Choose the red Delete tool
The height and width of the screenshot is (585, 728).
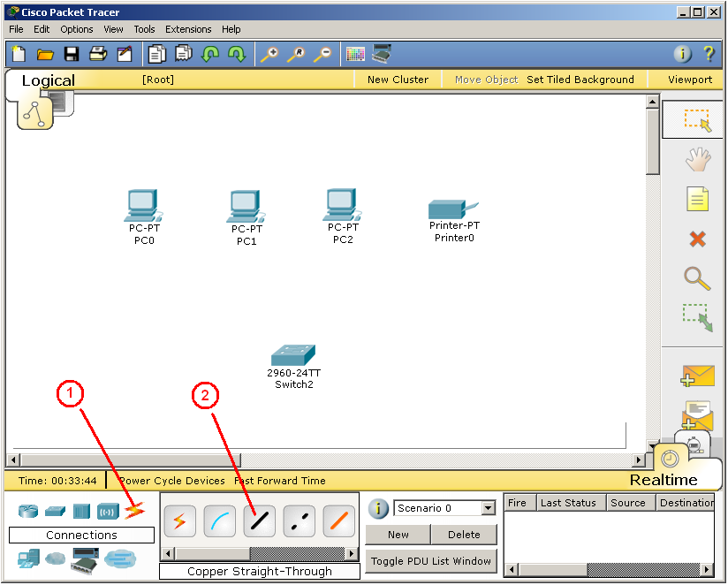697,239
